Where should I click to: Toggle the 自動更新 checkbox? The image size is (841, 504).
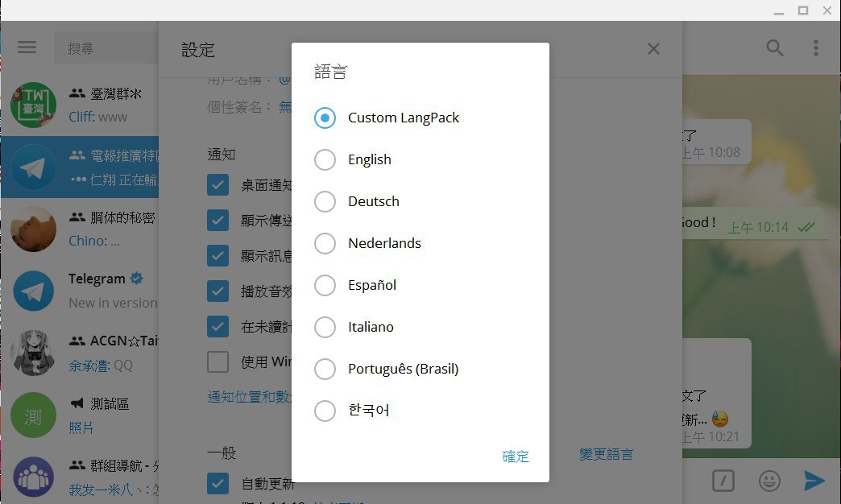coord(217,483)
